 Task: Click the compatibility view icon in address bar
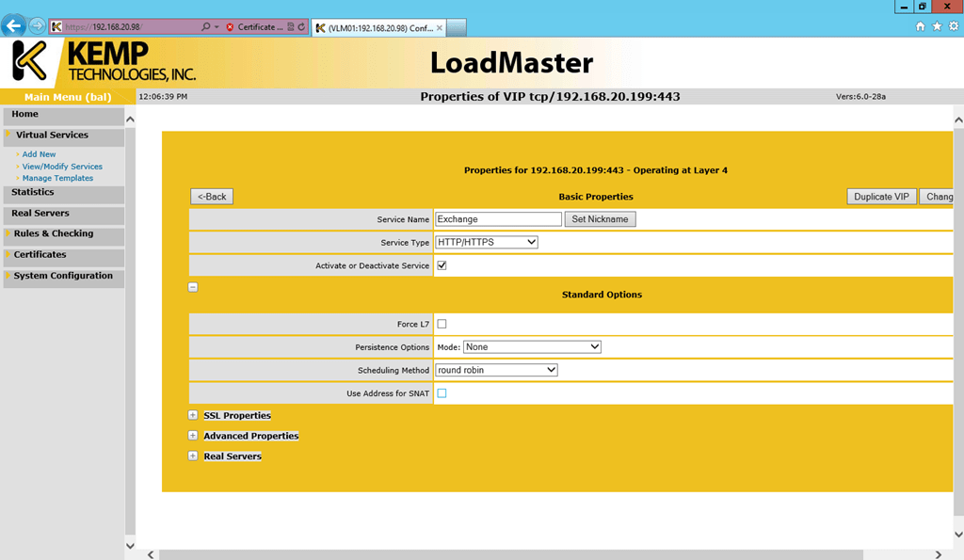(x=291, y=27)
